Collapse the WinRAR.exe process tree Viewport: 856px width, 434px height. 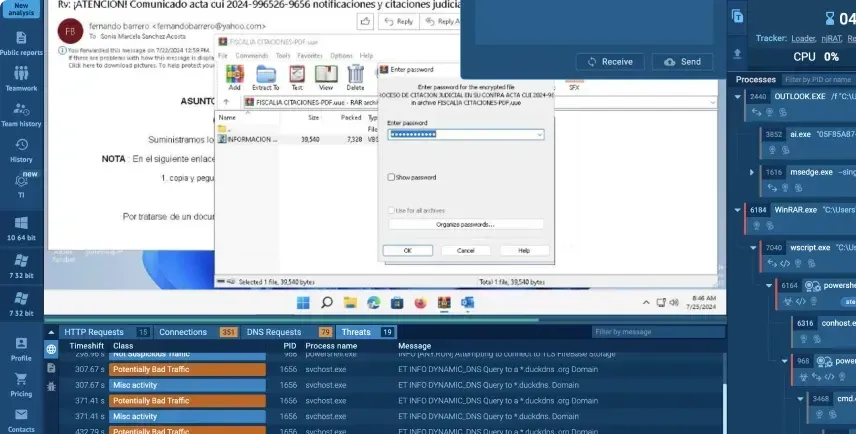pos(738,210)
